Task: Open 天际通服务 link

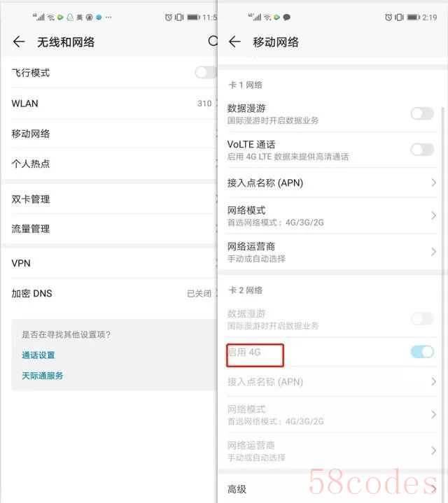Action: 43,376
